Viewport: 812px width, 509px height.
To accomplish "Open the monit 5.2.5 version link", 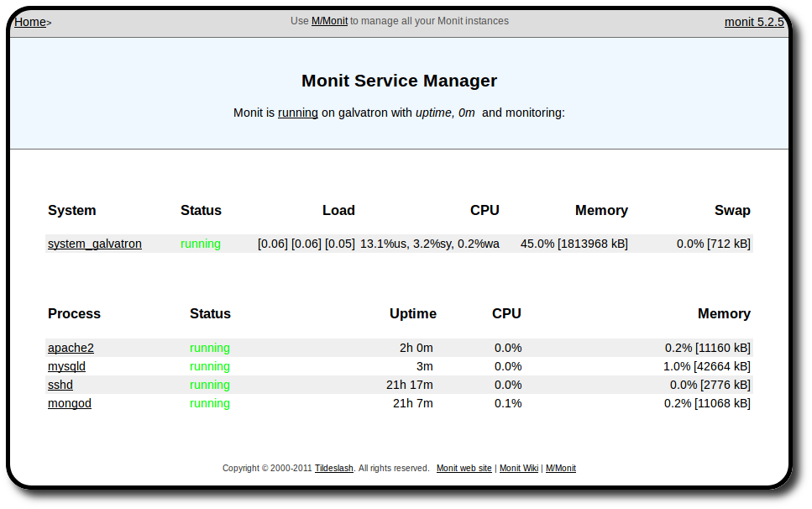I will (754, 22).
